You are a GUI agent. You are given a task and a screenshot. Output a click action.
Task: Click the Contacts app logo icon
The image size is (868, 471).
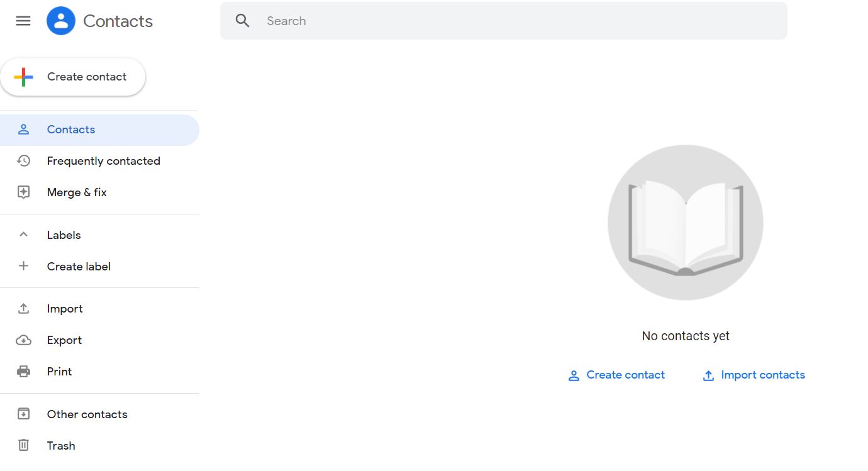(x=60, y=21)
